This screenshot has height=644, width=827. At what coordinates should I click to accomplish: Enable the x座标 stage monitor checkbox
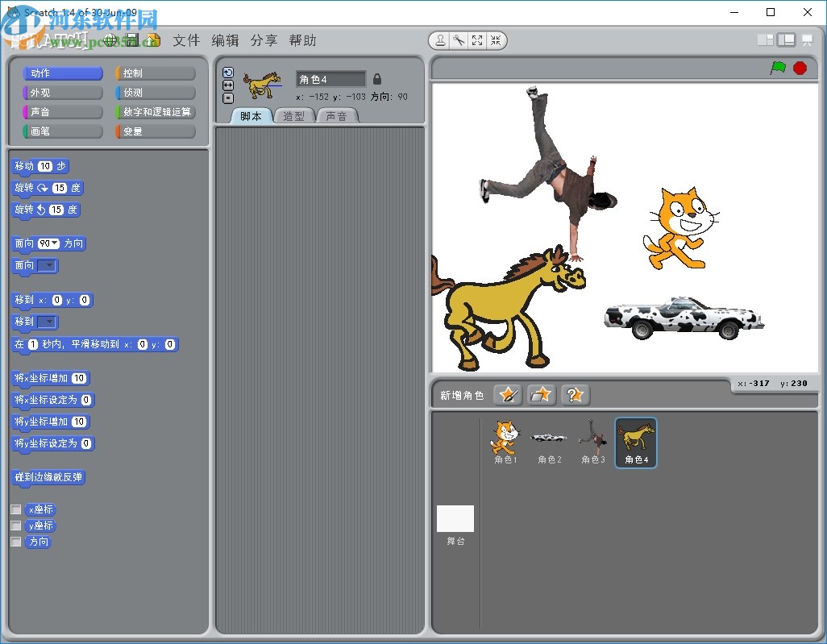(15, 510)
